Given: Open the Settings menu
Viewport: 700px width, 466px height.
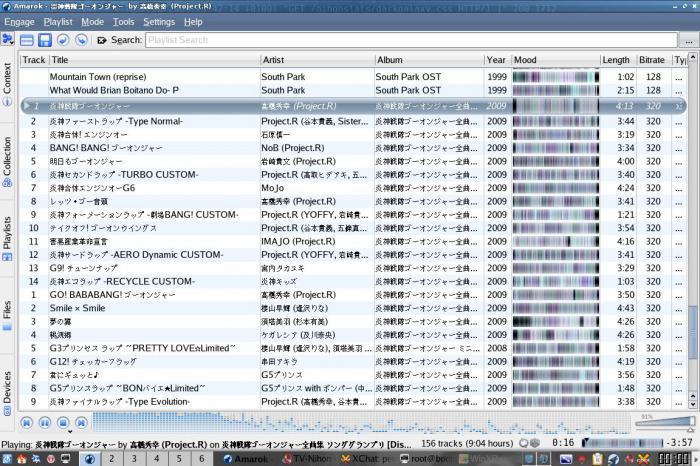Looking at the screenshot, I should click(x=159, y=22).
